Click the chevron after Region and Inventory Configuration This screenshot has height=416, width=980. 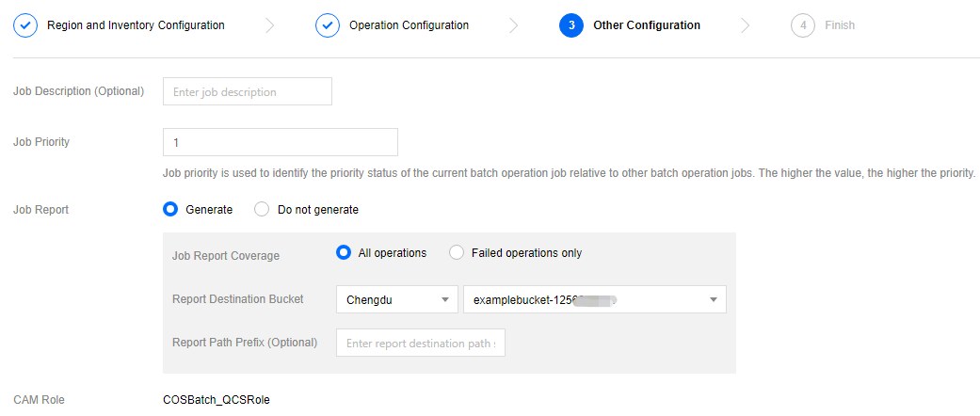[x=270, y=25]
